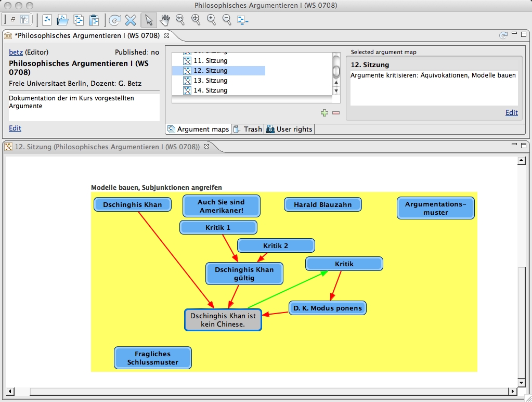Maximize the upper project panel
532x402 pixels.
pos(524,34)
